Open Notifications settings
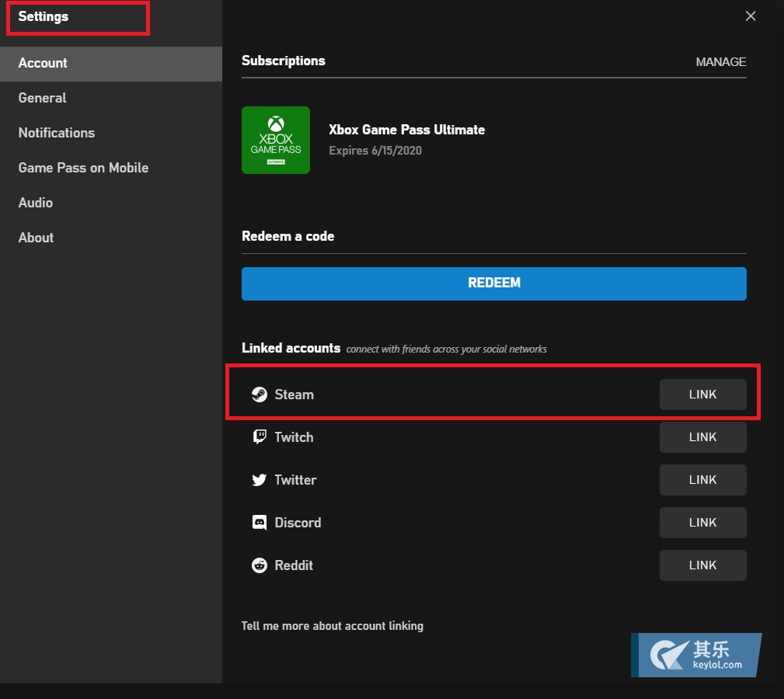 pos(56,133)
